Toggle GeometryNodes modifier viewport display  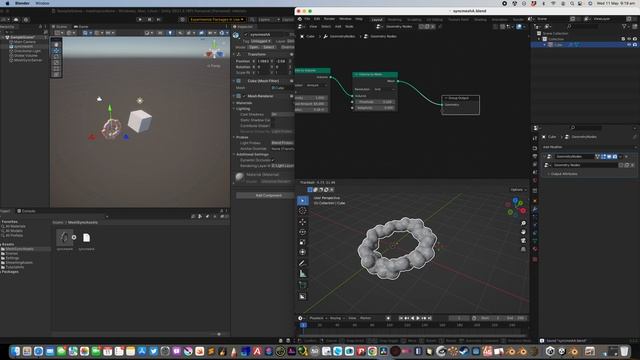pyautogui.click(x=609, y=156)
